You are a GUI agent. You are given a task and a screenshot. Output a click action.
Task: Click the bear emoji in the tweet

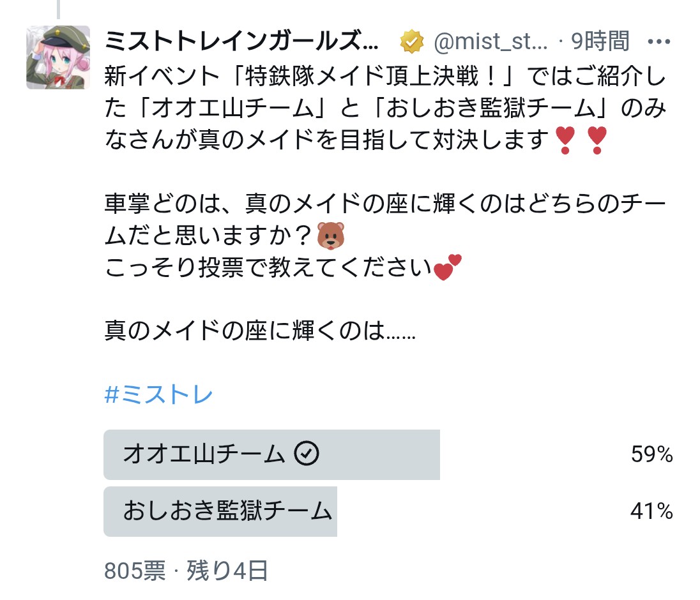[331, 236]
